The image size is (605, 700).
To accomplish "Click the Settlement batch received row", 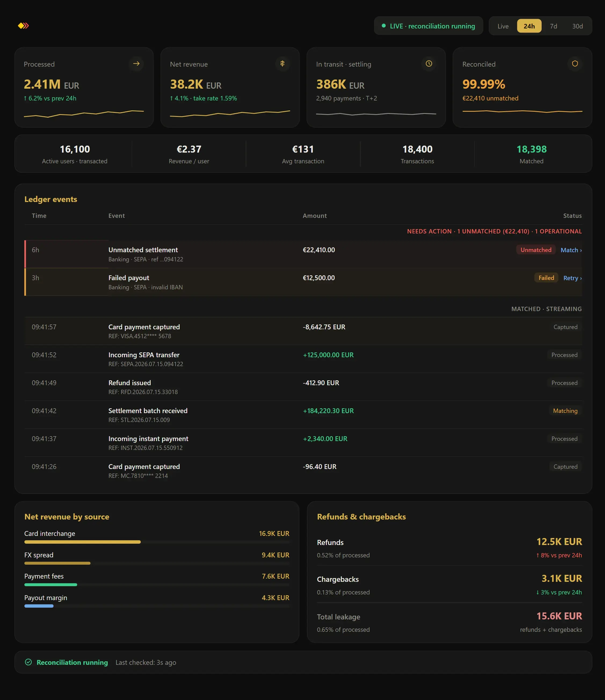I will click(x=303, y=415).
